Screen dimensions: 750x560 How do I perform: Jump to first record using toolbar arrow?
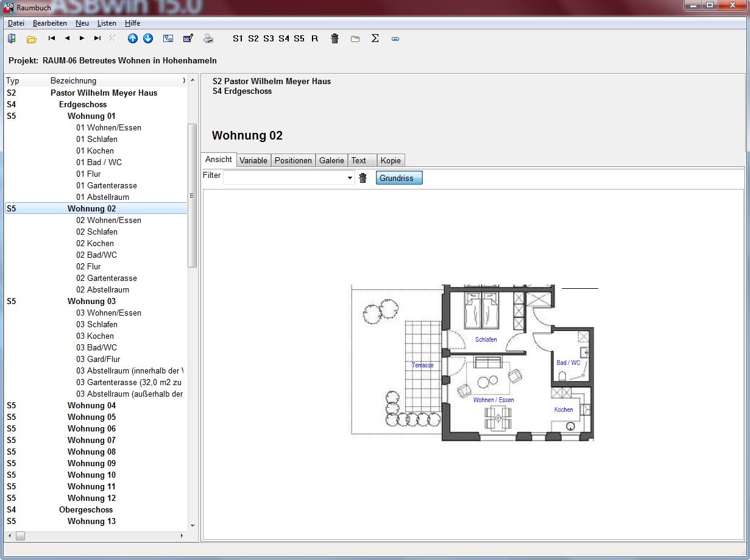pos(52,38)
